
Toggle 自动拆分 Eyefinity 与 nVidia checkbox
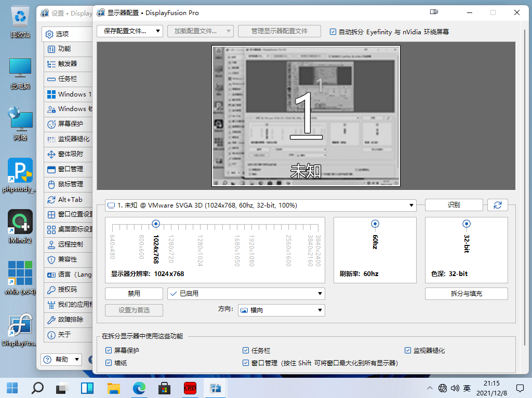click(x=333, y=32)
